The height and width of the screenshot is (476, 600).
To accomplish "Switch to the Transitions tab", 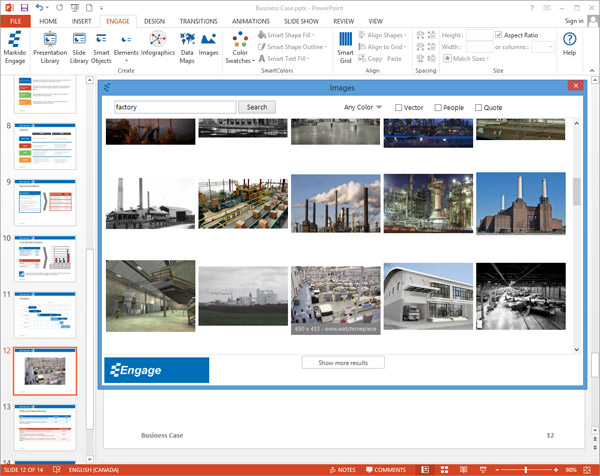I will tap(198, 20).
